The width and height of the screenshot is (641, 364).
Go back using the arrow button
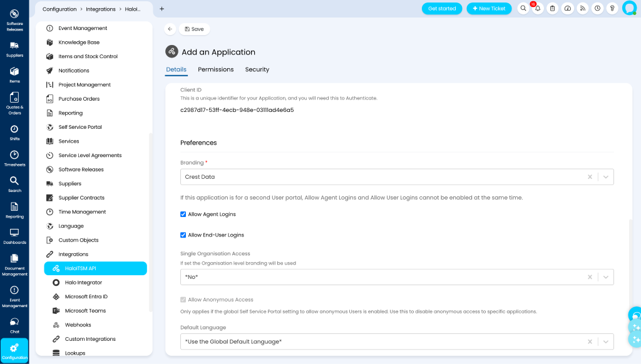[170, 29]
